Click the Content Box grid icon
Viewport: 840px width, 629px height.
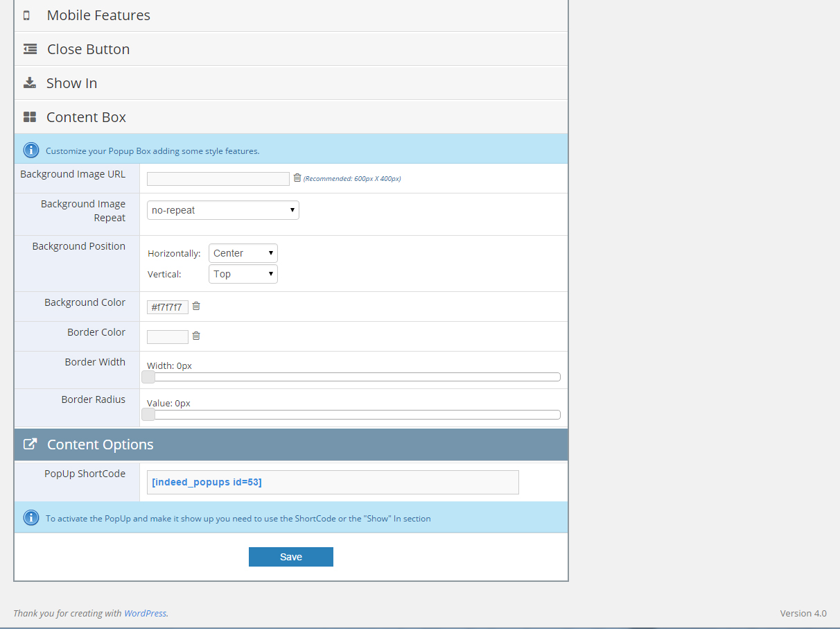coord(30,117)
